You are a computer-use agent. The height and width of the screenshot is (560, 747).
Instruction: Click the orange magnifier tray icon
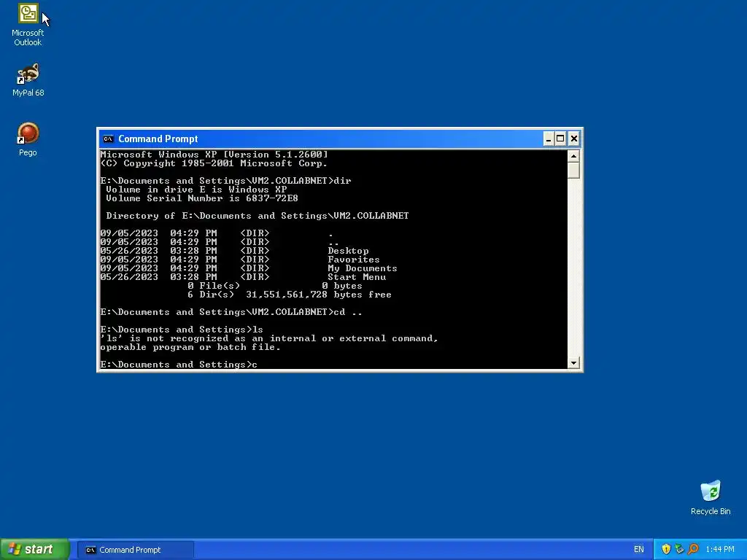(x=693, y=550)
